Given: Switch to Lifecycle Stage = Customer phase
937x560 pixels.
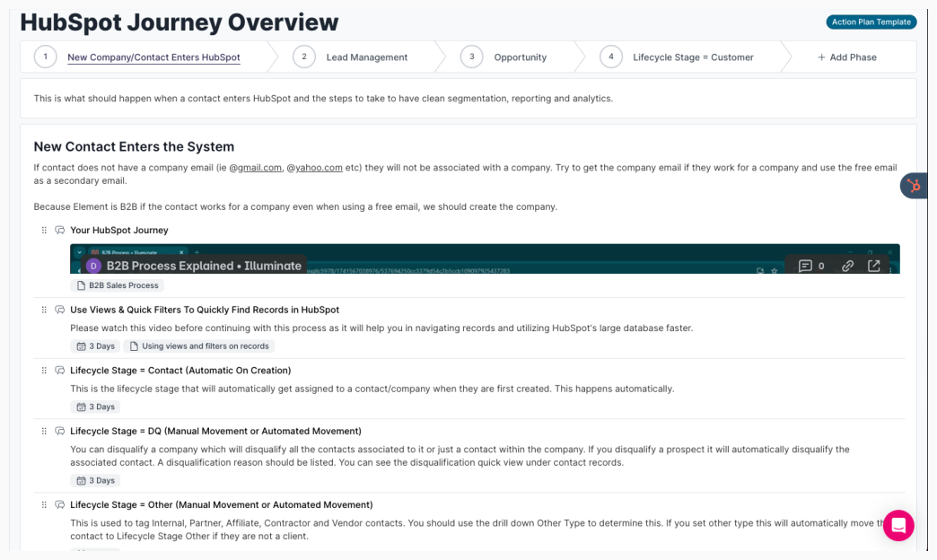Looking at the screenshot, I should (693, 57).
